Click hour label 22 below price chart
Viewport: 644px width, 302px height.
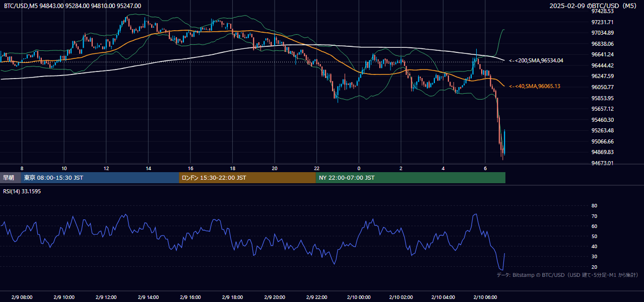click(x=316, y=168)
